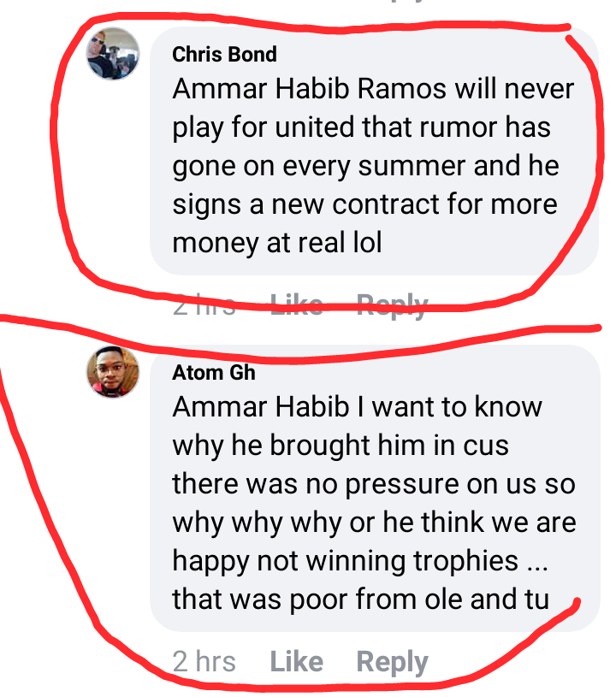Click the line 'why why why or he think we are'
This screenshot has height=697, width=616.
point(374,523)
